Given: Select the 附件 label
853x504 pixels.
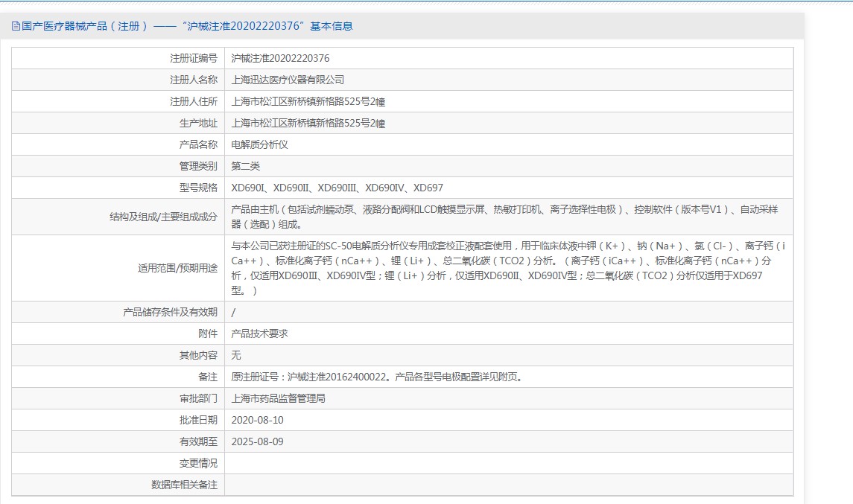Looking at the screenshot, I should pos(208,334).
